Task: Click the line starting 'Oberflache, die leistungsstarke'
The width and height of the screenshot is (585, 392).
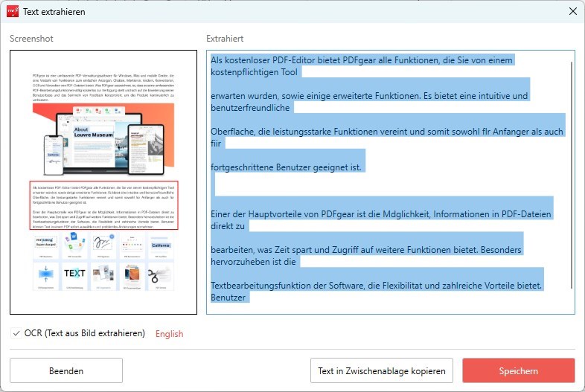Action: pos(387,132)
